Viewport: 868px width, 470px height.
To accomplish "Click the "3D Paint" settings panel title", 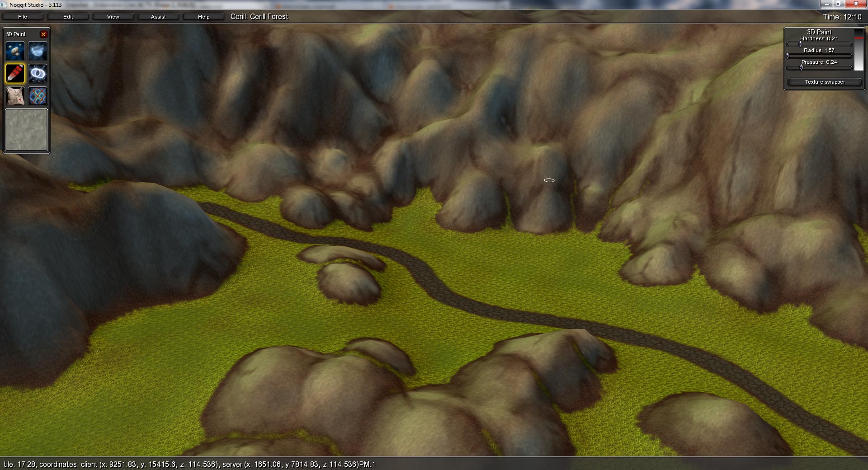I will pyautogui.click(x=819, y=32).
